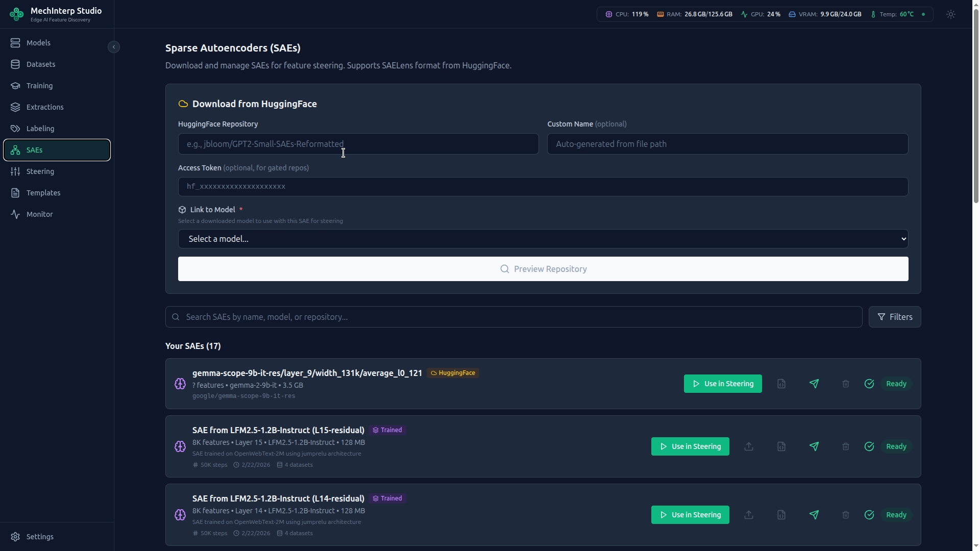Click the Ready checkmark of L15-residual SAE
Screen dimensions: 980x551
869,446
